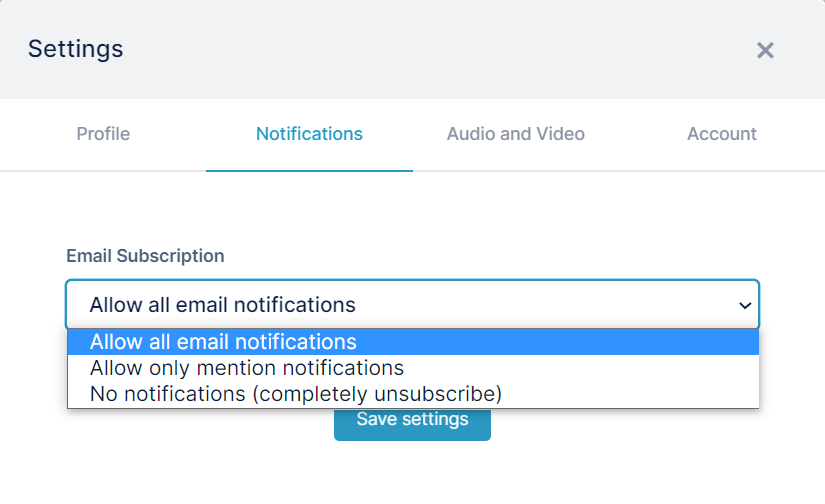This screenshot has width=825, height=504.
Task: Dismiss the settings window using the top-right cross
Action: point(765,51)
